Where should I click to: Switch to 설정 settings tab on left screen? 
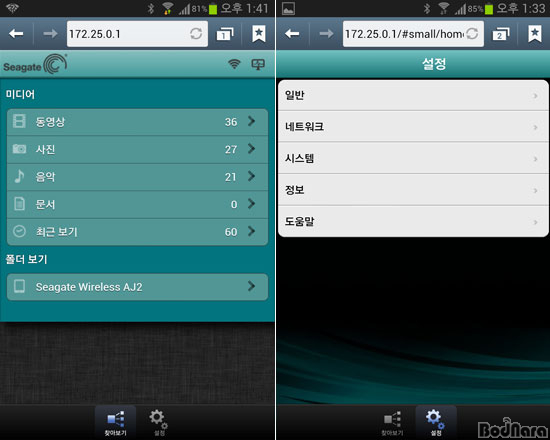point(158,423)
